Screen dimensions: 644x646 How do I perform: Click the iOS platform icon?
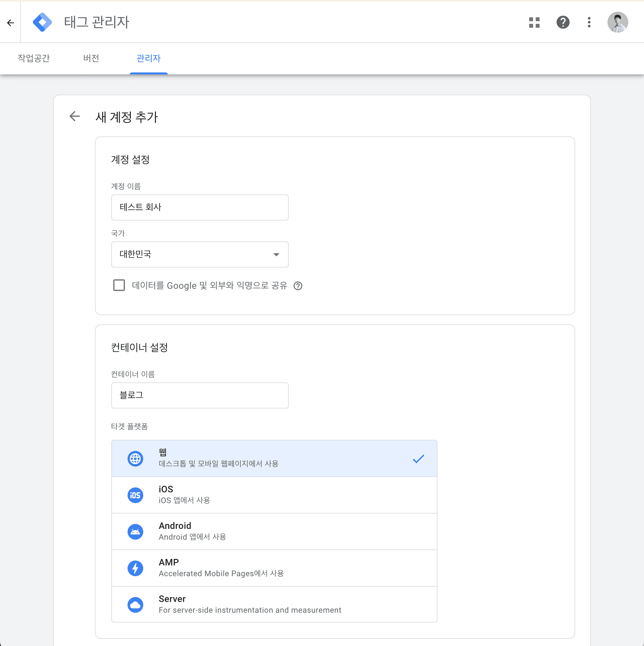[135, 495]
